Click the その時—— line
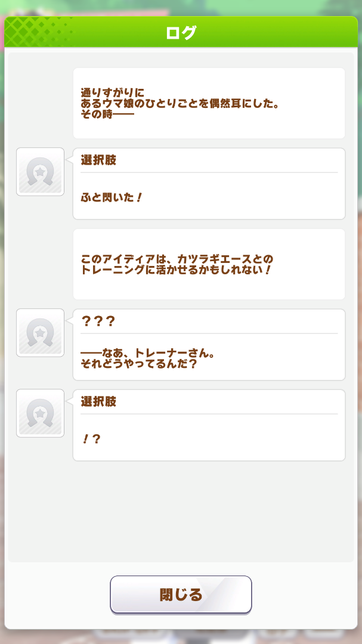Screen dimensions: 362x644 (107, 113)
